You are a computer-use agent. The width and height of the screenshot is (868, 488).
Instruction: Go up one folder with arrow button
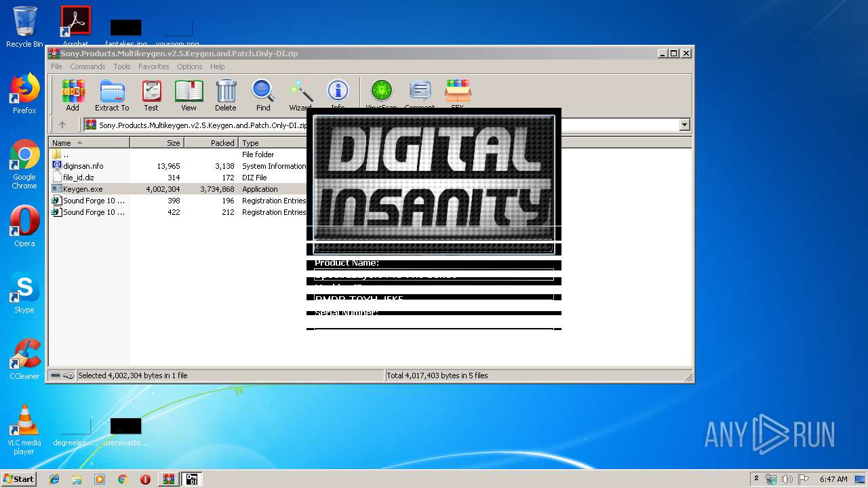point(62,125)
